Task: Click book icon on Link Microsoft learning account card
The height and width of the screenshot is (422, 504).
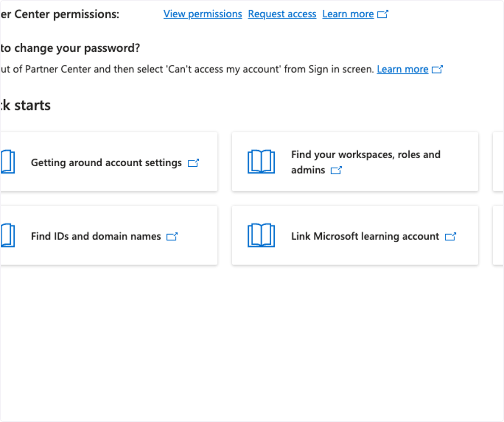Action: click(x=261, y=235)
